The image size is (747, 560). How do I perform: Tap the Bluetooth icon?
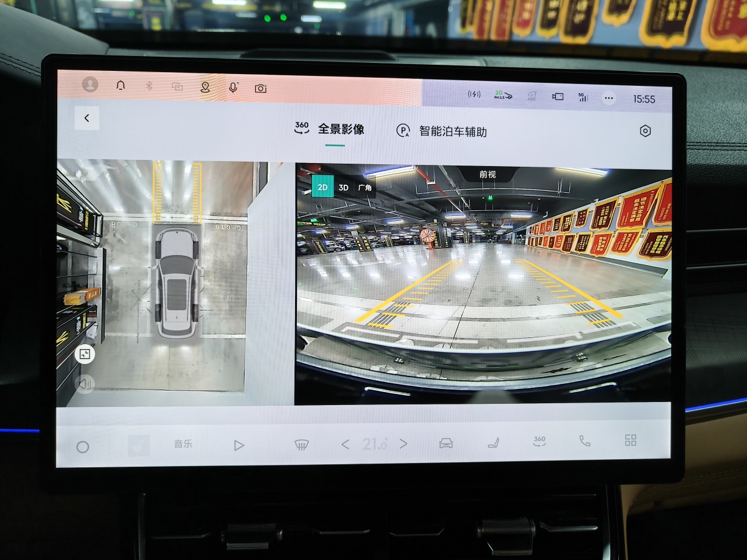pos(149,86)
